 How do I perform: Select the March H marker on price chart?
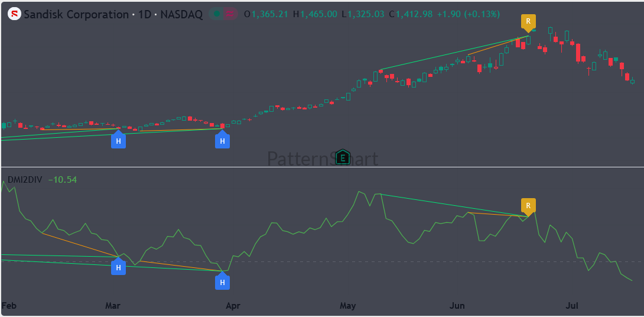[x=118, y=140]
